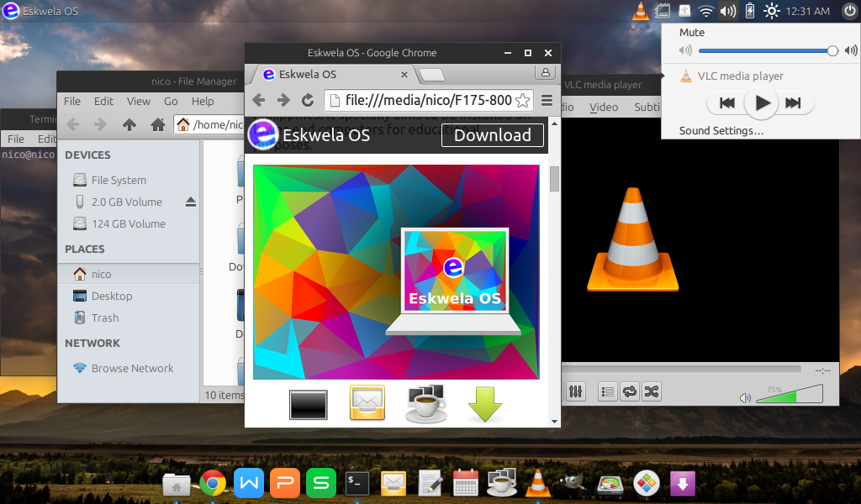
Task: Adjust VLC volume slider at 75%
Action: 790,394
